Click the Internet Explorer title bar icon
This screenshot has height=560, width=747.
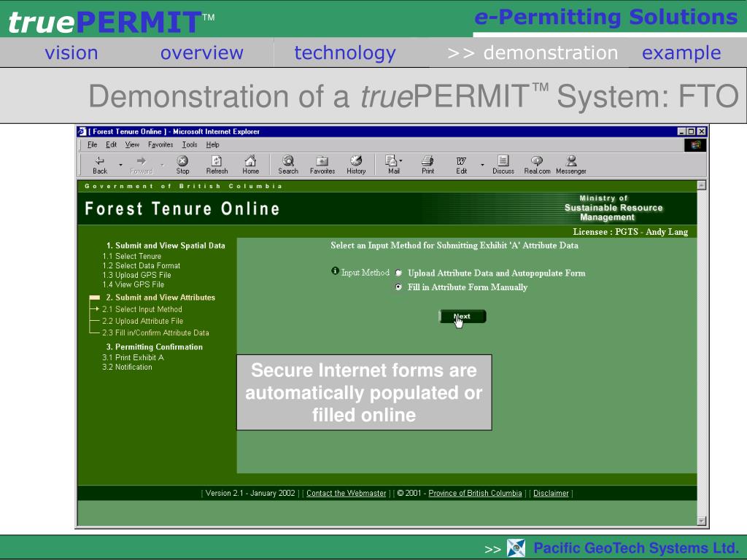point(82,131)
